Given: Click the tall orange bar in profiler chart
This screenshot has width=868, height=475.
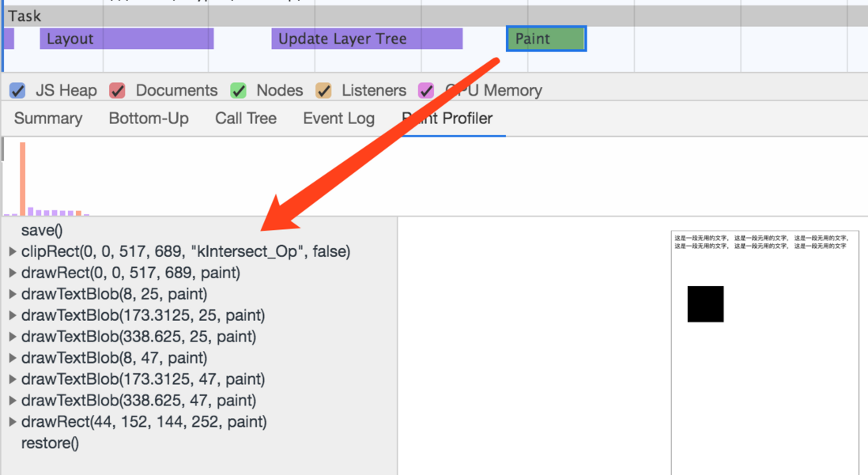Looking at the screenshot, I should point(23,179).
